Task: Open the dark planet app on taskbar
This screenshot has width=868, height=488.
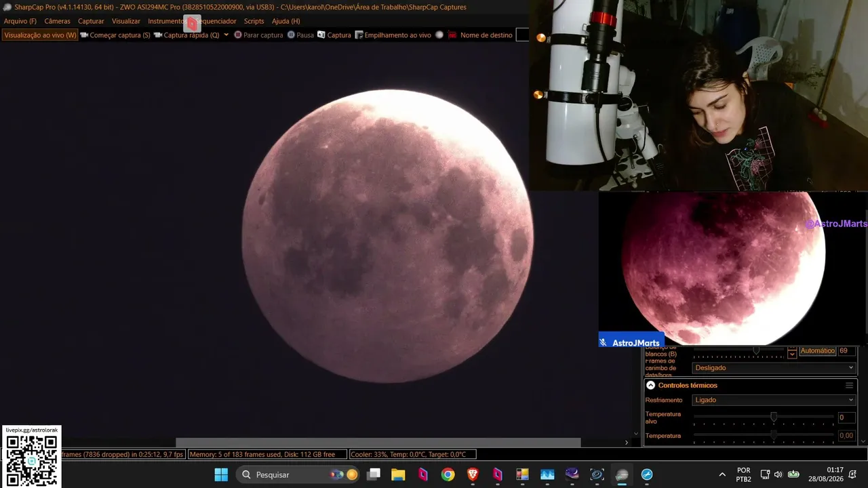Action: coord(572,474)
